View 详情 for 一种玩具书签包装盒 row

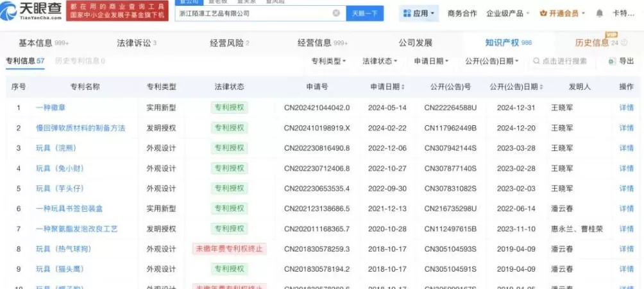coord(626,209)
